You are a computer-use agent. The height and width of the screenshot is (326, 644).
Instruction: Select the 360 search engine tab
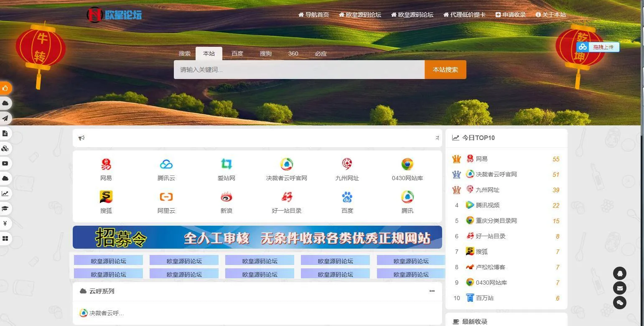click(x=293, y=53)
